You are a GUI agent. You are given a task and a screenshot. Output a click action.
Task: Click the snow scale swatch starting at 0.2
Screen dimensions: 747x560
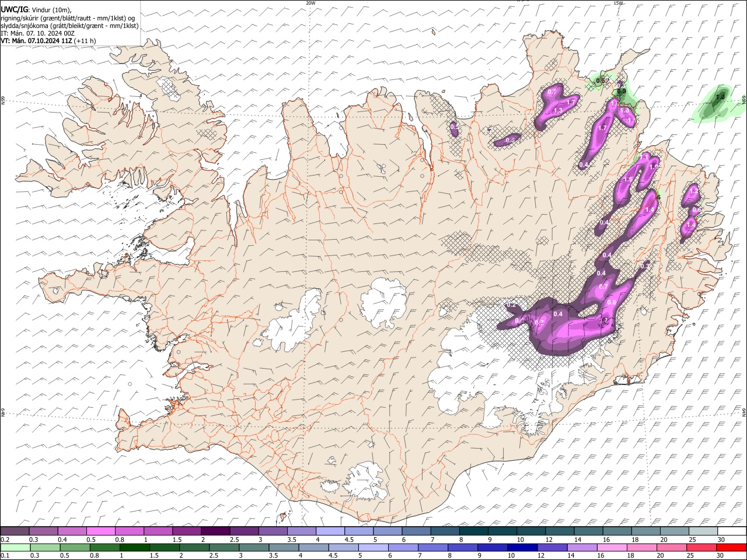15,531
